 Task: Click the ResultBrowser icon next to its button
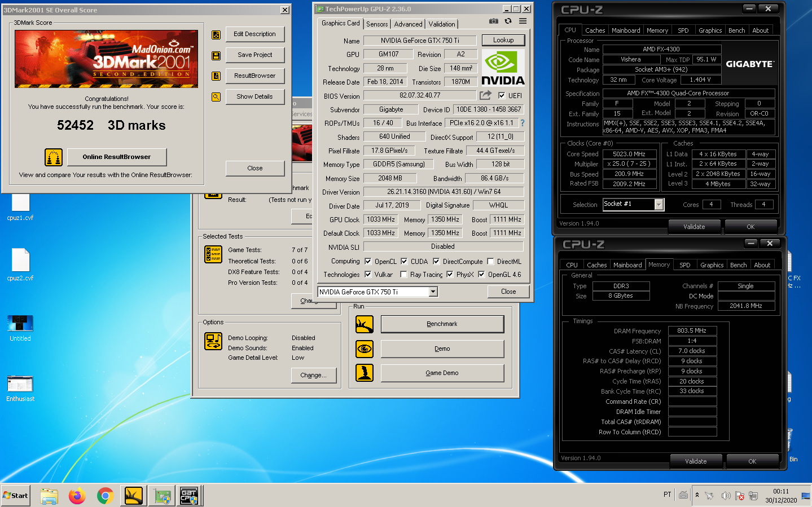(x=216, y=76)
